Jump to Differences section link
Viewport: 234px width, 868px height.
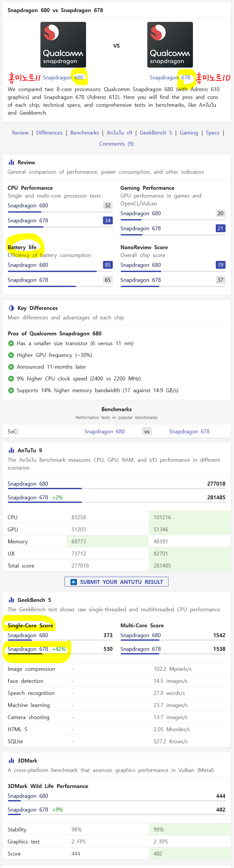click(x=50, y=133)
